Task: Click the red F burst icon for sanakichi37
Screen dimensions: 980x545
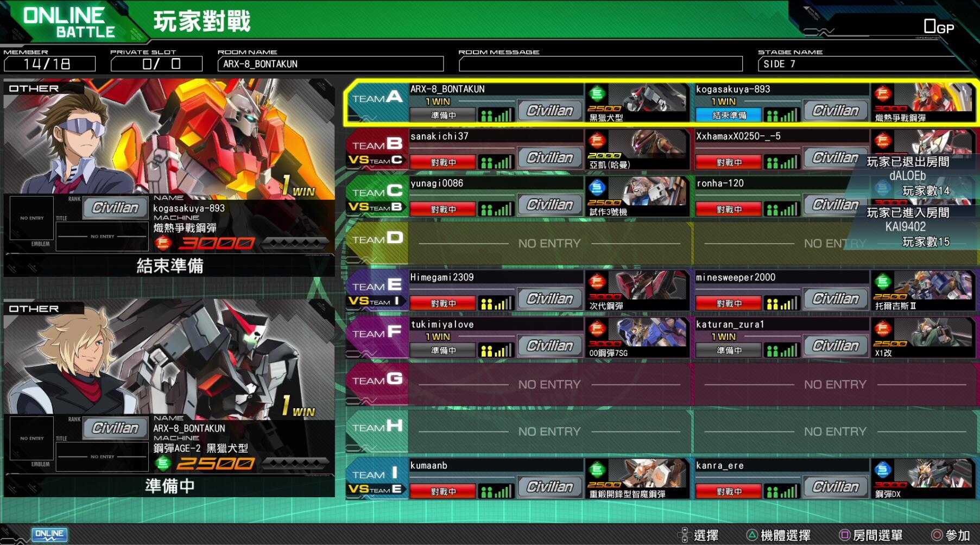Action: pyautogui.click(x=597, y=141)
